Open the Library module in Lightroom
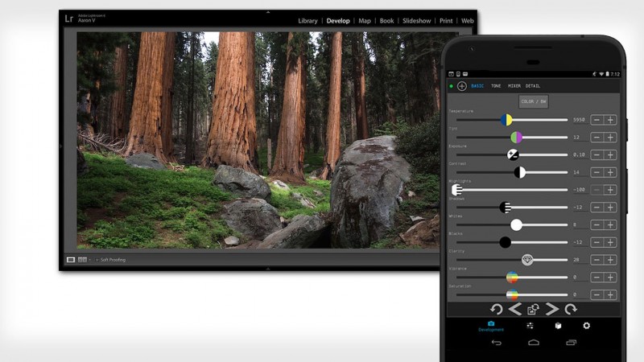Viewport: 644px width, 362px height. coord(308,21)
